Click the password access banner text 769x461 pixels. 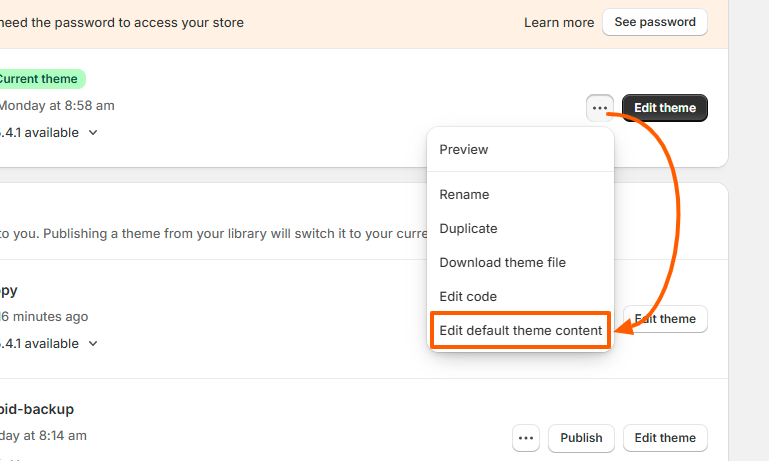[122, 23]
